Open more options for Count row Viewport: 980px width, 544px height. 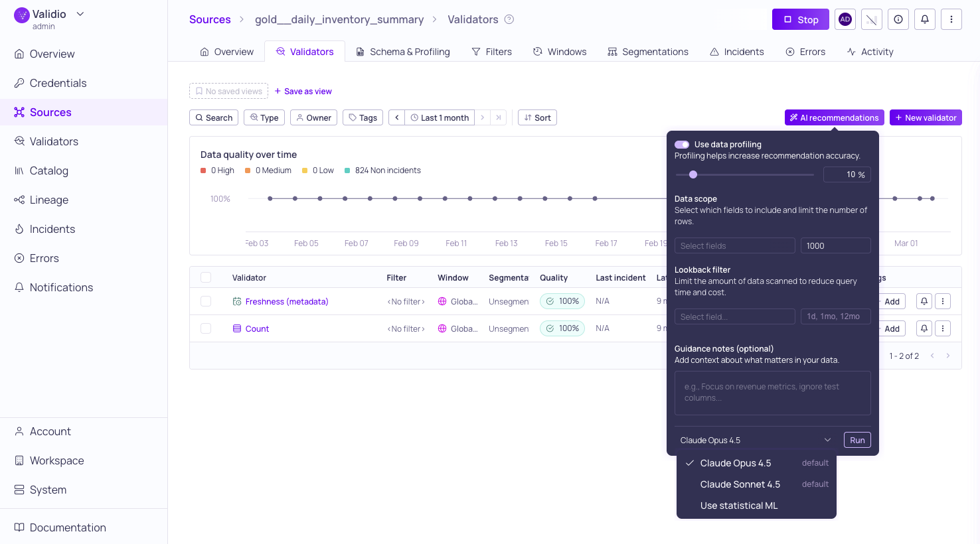pos(943,328)
